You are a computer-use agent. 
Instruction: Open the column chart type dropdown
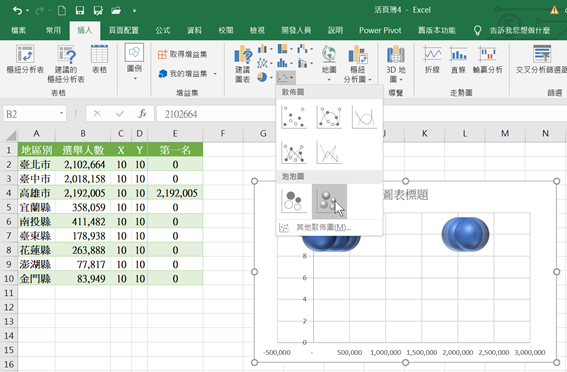tap(265, 49)
